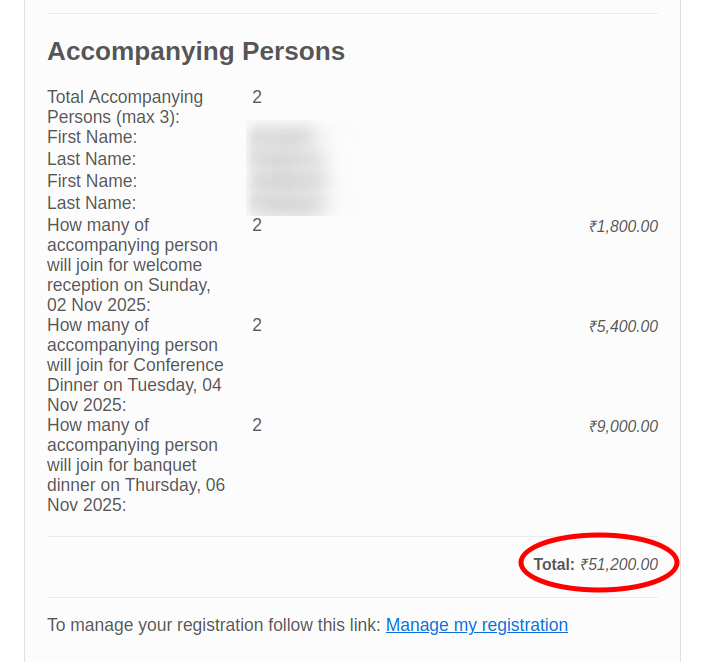Select the second Last Name label
718x662 pixels.
92,203
